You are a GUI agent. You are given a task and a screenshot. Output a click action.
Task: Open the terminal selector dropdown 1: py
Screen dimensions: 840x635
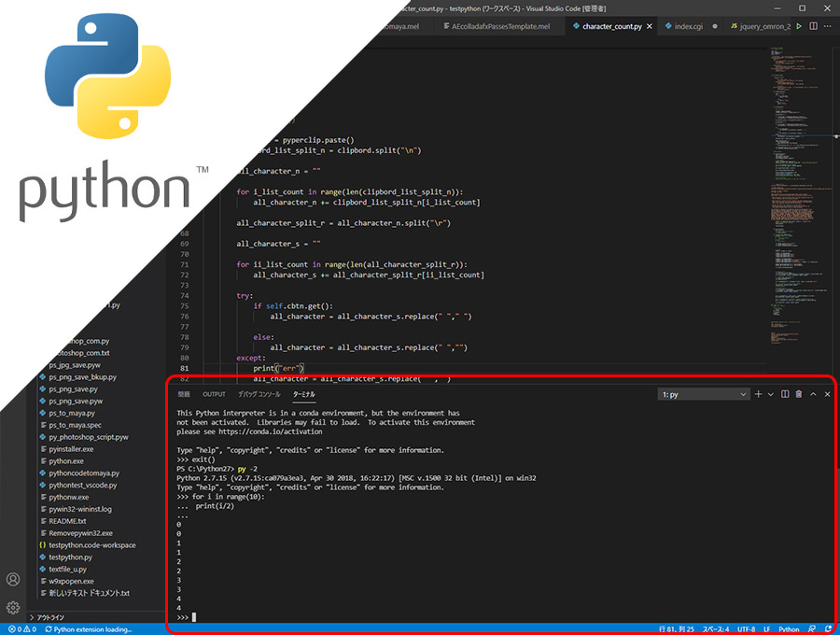click(703, 394)
